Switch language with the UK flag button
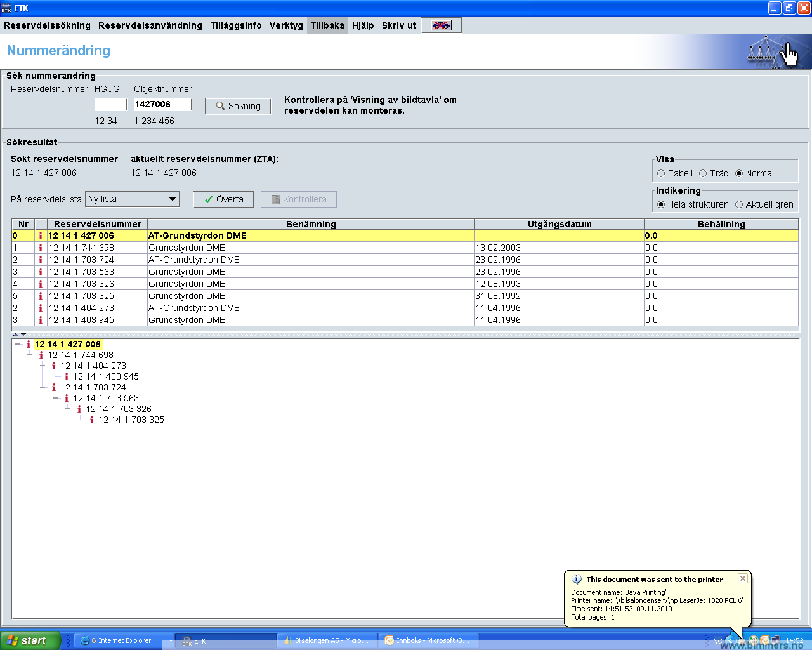Viewport: 812px width, 650px height. (x=442, y=25)
